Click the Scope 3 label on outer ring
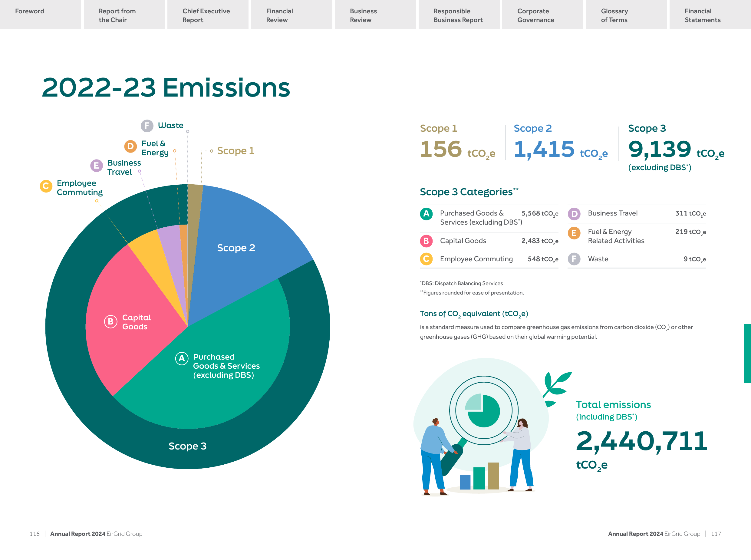 coord(187,446)
